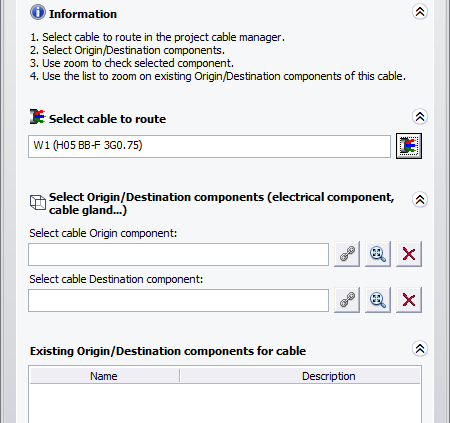Image resolution: width=450 pixels, height=423 pixels.
Task: Clear the Origin component with red X
Action: coord(409,254)
